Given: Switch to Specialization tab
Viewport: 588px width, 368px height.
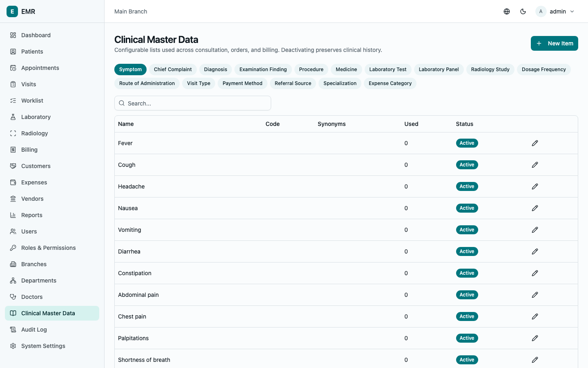Looking at the screenshot, I should click(340, 83).
